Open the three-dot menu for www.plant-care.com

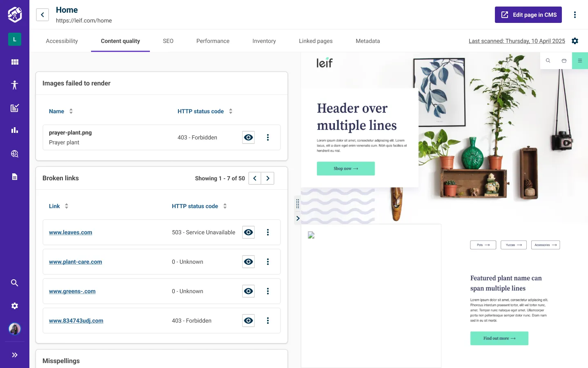[x=268, y=262]
